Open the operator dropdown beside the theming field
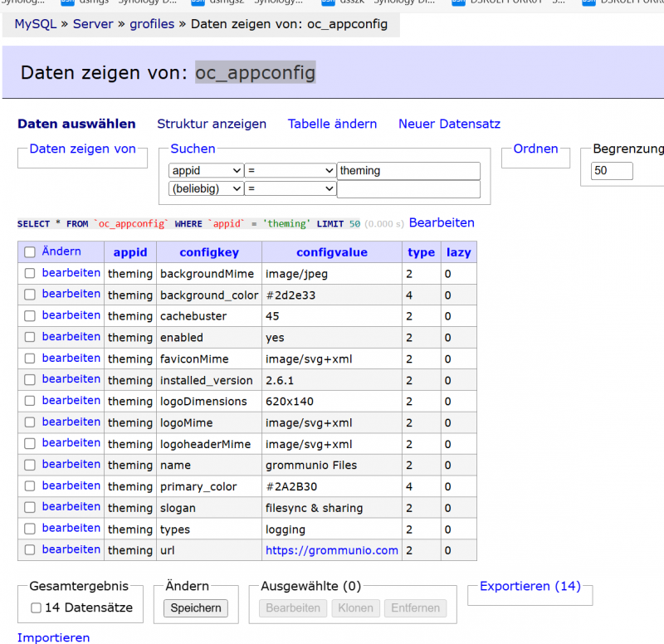This screenshot has width=664, height=644. click(290, 171)
